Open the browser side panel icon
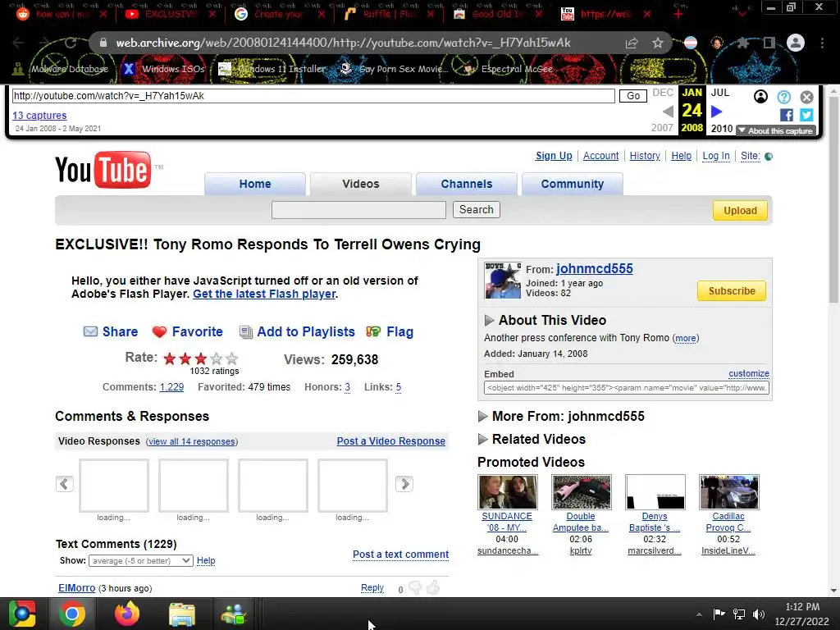 point(769,43)
